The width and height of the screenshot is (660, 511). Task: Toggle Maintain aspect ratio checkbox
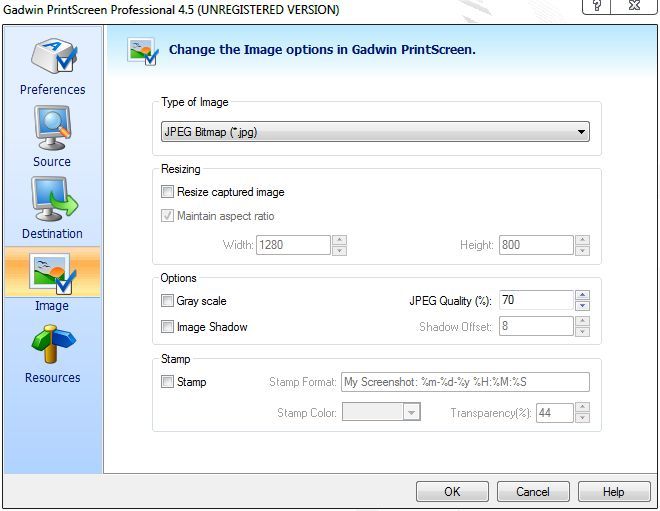[167, 216]
